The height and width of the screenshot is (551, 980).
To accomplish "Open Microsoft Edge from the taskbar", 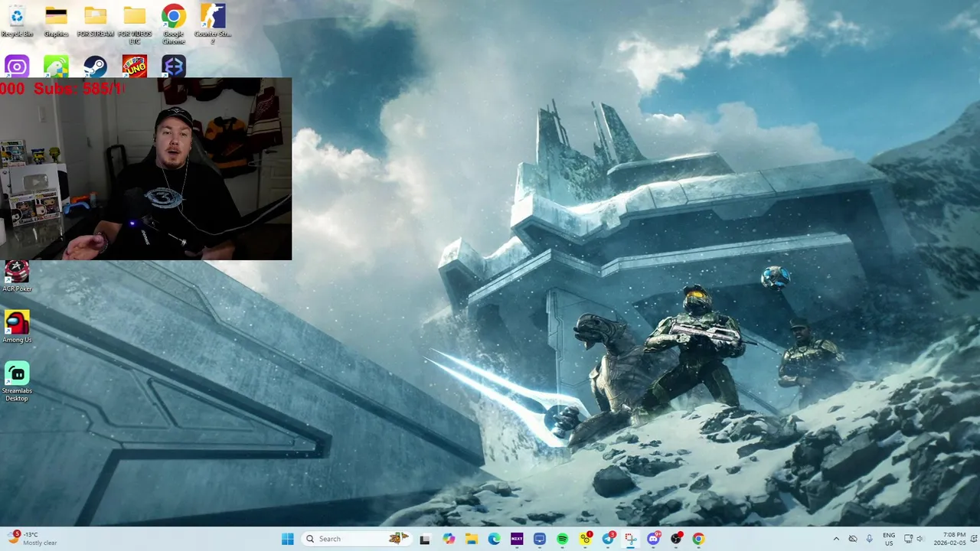I will [x=495, y=539].
